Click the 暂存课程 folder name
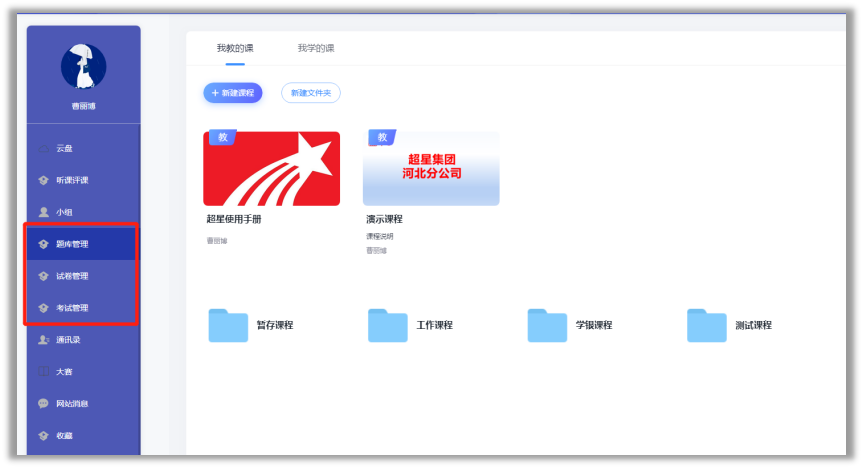Viewport: 863px width, 468px height. tap(275, 325)
